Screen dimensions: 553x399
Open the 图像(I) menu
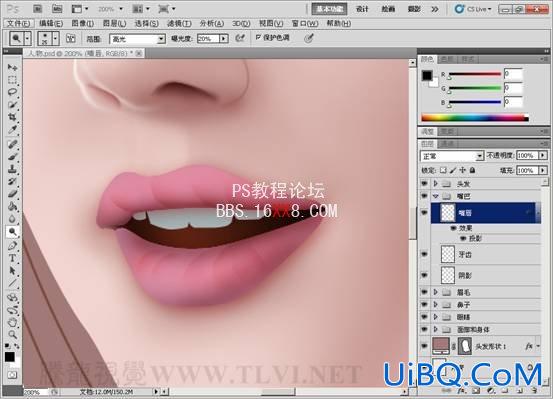click(x=83, y=24)
